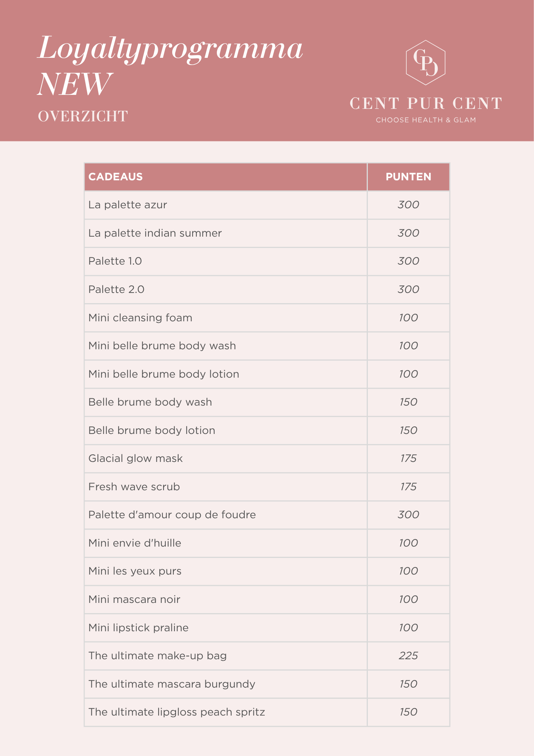Click Mini mascara noir item
The width and height of the screenshot is (534, 756).
click(134, 600)
